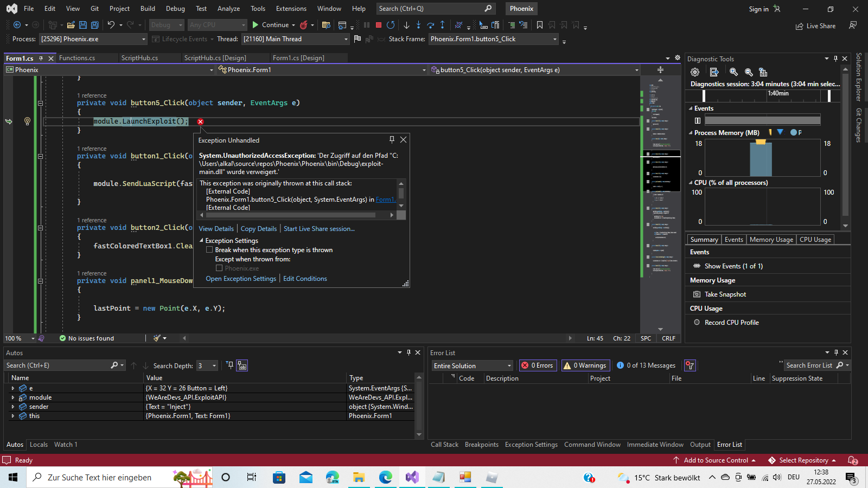Enable Break when this exception type is thrown
This screenshot has height=488, width=868.
pos(209,250)
